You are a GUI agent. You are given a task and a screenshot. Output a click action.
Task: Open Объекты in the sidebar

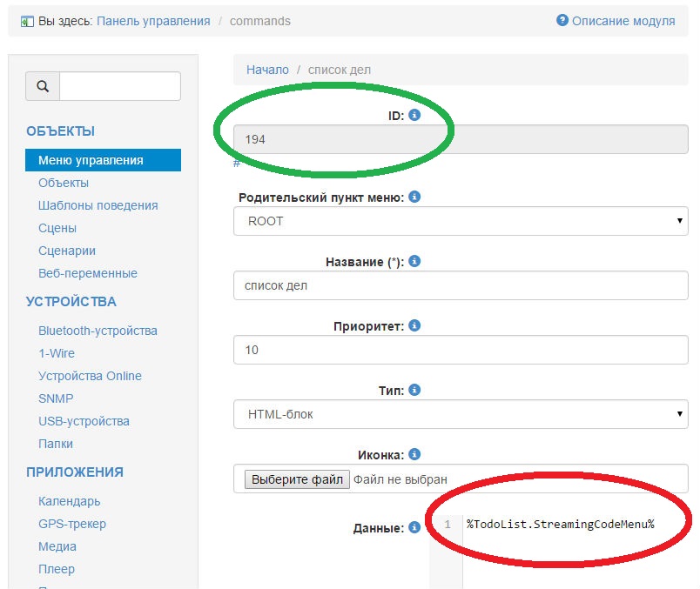point(64,183)
